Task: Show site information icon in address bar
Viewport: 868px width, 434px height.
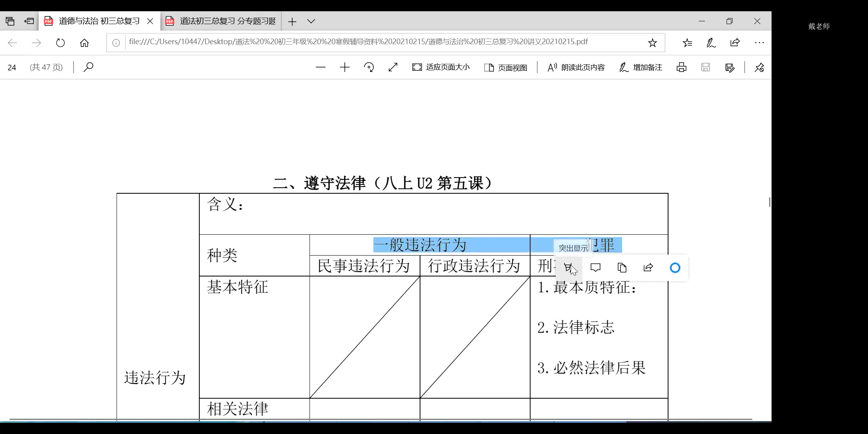Action: (116, 43)
